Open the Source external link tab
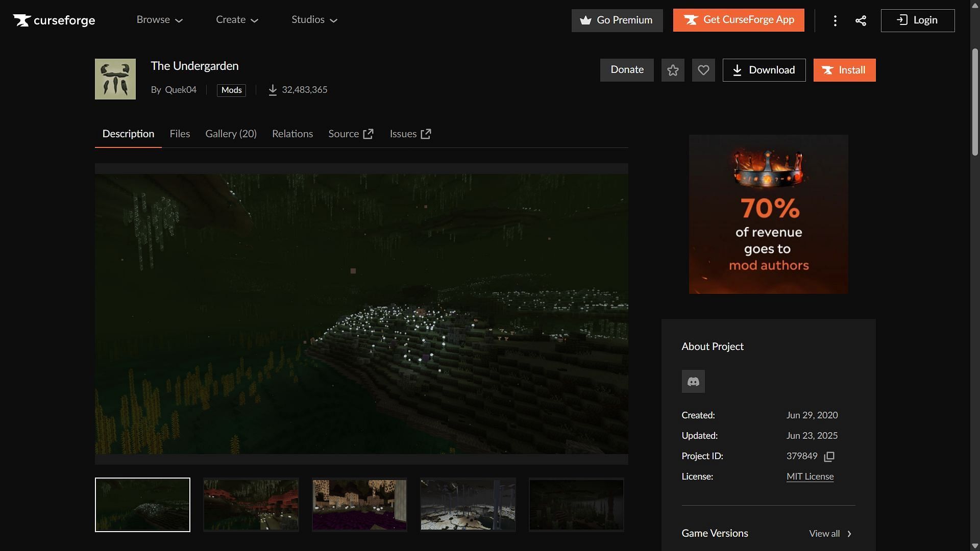980x551 pixels. tap(351, 134)
